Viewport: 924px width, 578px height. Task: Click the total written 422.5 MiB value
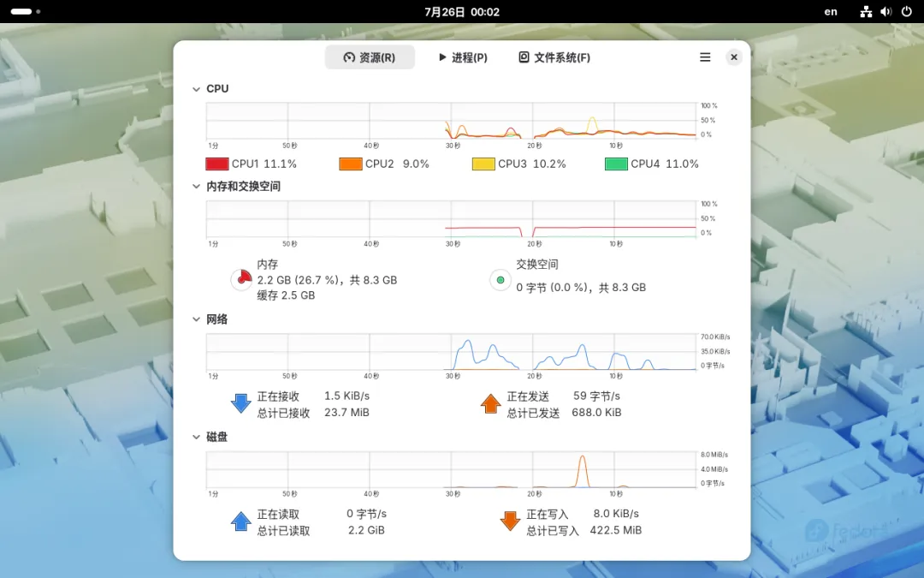pyautogui.click(x=616, y=530)
